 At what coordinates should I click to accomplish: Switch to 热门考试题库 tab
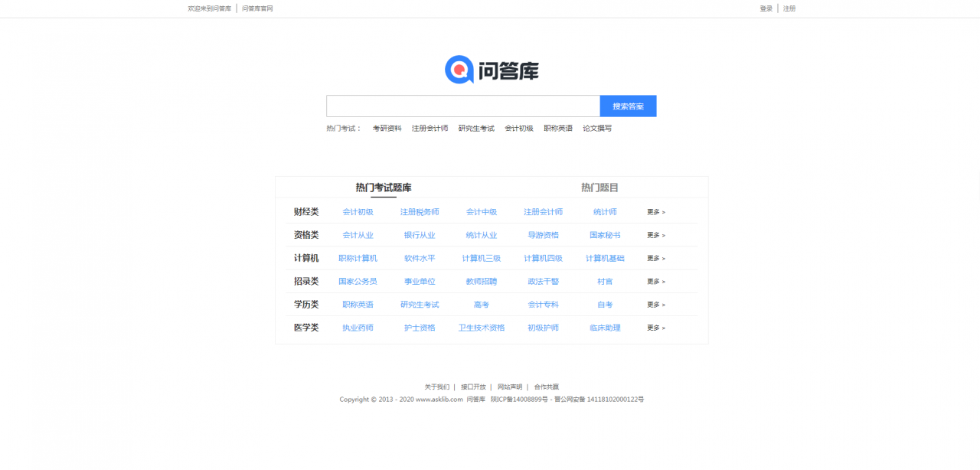[384, 188]
